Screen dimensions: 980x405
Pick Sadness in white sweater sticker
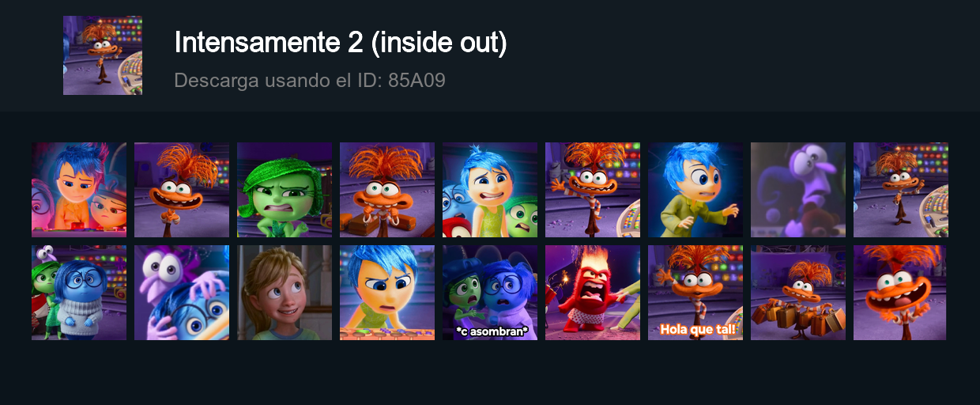(79, 293)
